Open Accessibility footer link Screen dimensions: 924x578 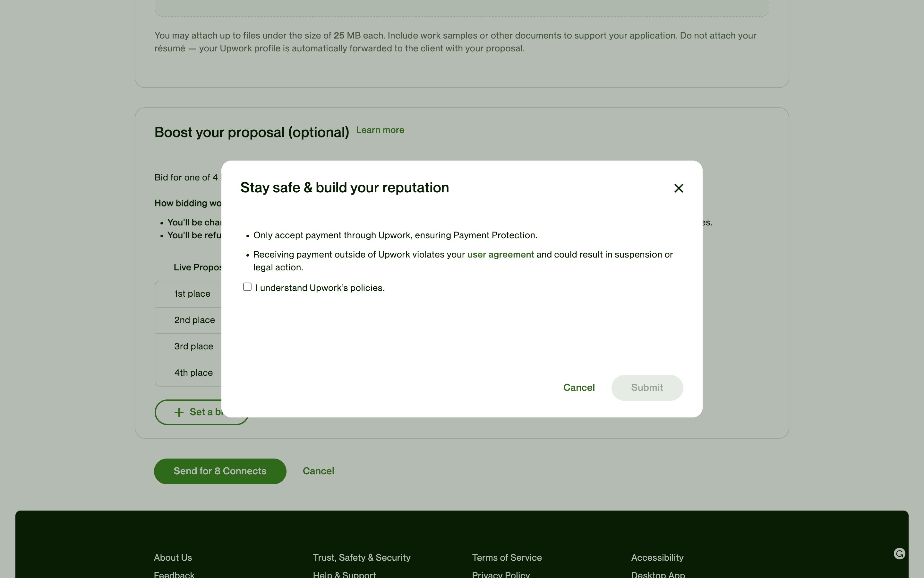click(657, 557)
